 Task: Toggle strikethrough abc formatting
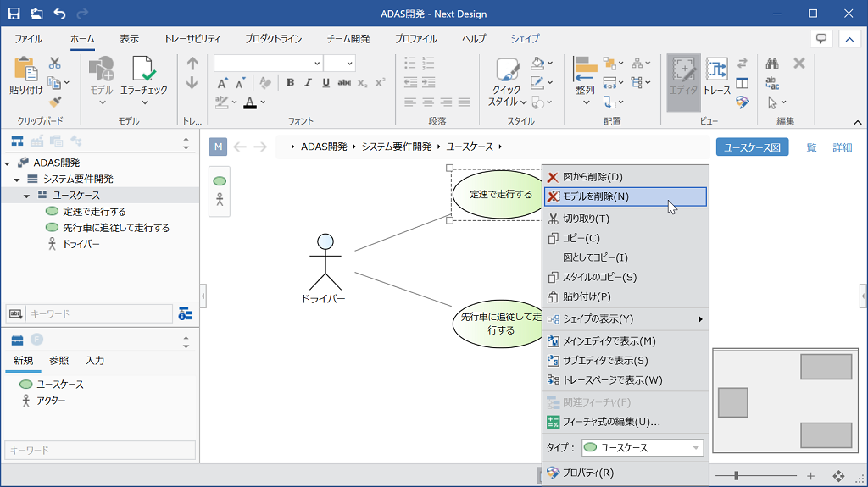(344, 82)
